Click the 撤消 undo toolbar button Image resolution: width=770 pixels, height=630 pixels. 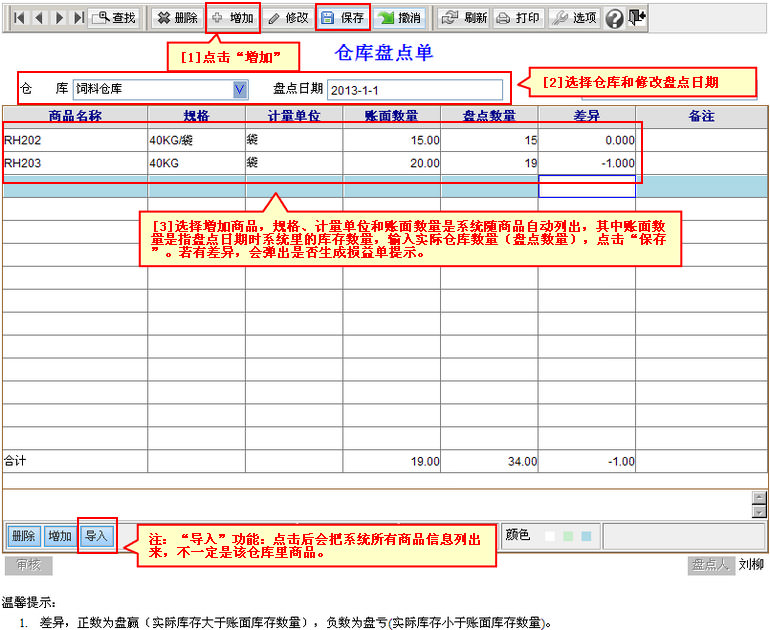point(400,18)
